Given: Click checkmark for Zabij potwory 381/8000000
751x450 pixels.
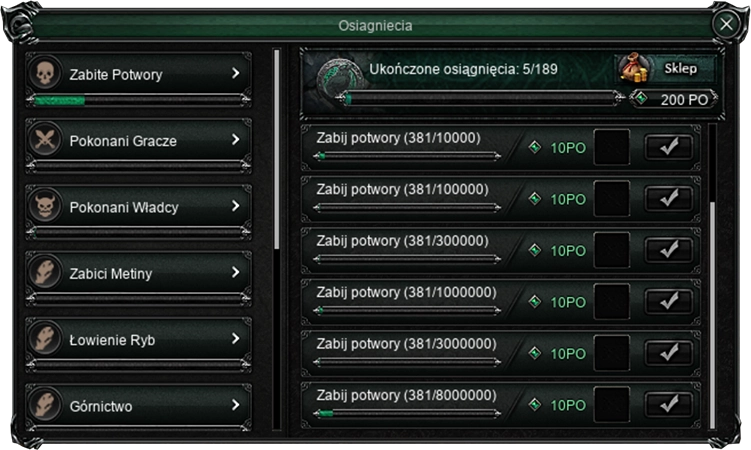Looking at the screenshot, I should tap(669, 404).
